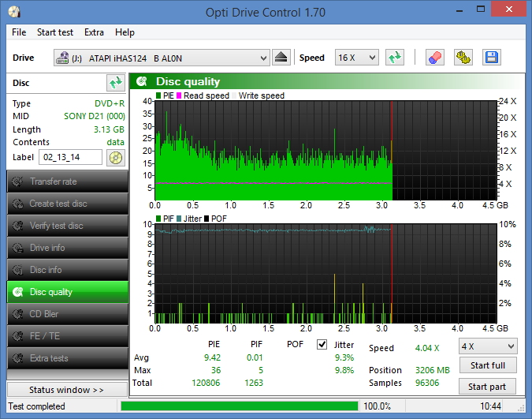Image resolution: width=532 pixels, height=419 pixels.
Task: Open the Start test menu
Action: 55,32
